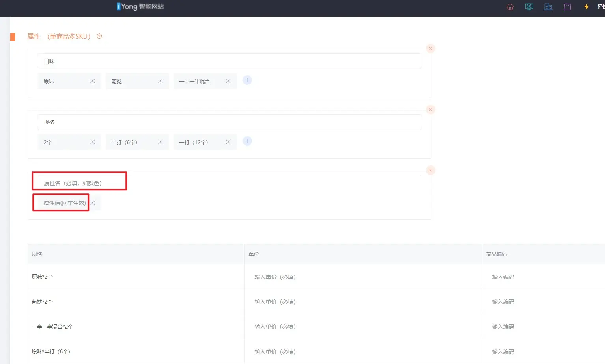The height and width of the screenshot is (364, 605).
Task: Click the home icon in top bar
Action: (510, 7)
